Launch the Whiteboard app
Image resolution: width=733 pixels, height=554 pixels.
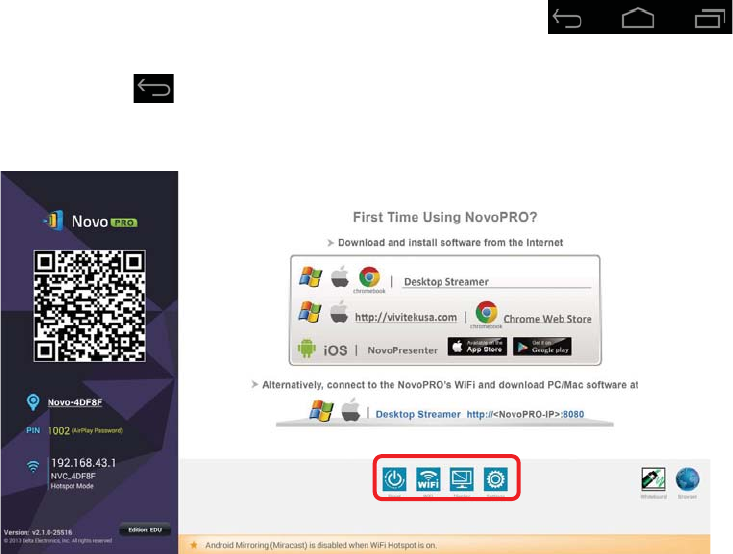tap(653, 480)
